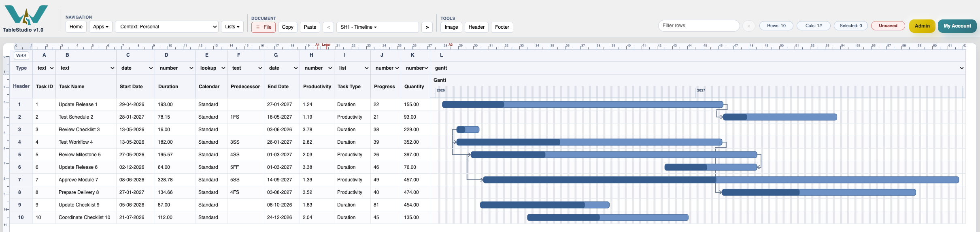Click the 2026 year marker in Gantt
This screenshot has height=232, width=980.
[x=440, y=90]
